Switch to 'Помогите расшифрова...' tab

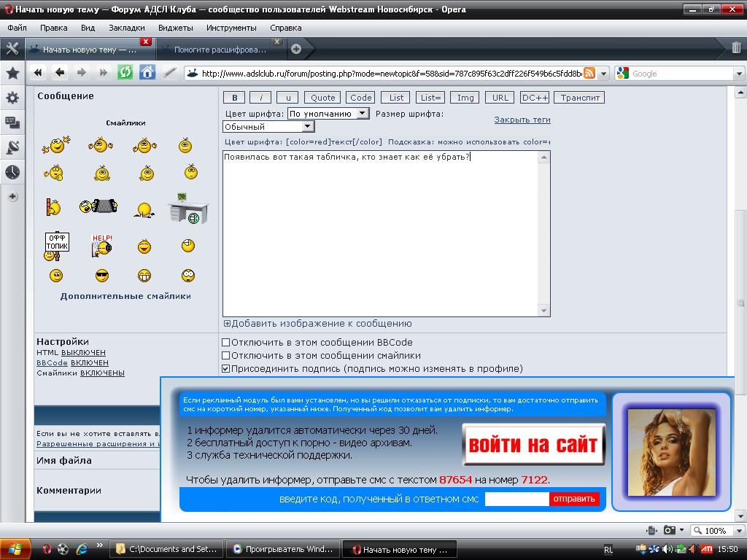coord(220,50)
